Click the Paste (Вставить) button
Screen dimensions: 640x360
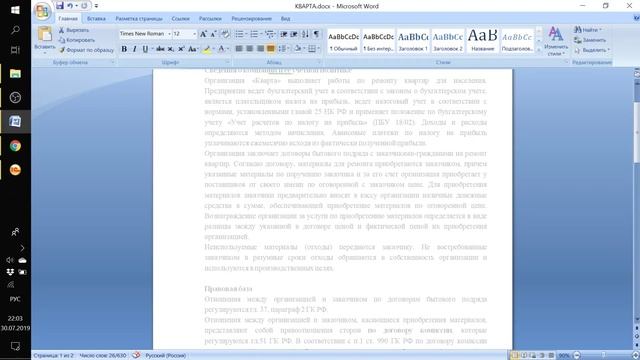click(44, 39)
